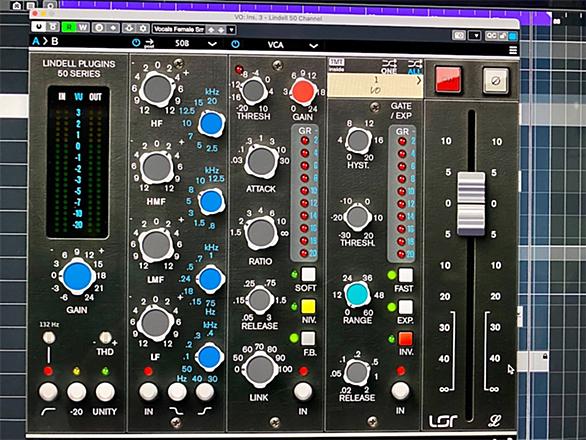Expand the 50B EQ type dropdown

(x=212, y=44)
